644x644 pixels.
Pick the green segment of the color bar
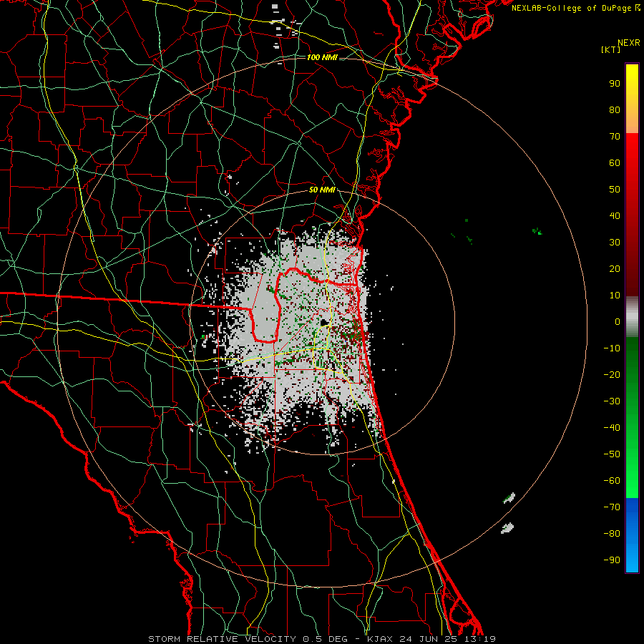pyautogui.click(x=632, y=417)
